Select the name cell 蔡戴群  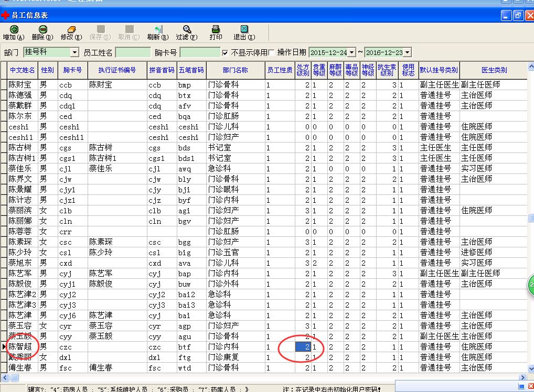pyautogui.click(x=23, y=106)
